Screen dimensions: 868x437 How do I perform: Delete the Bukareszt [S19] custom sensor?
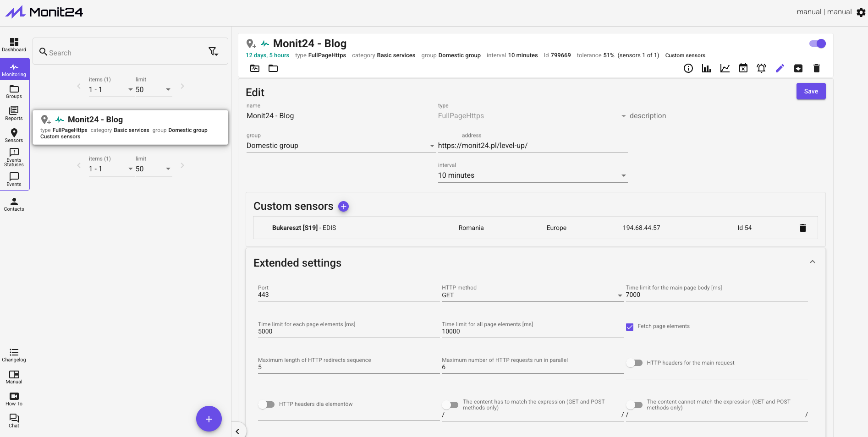802,228
